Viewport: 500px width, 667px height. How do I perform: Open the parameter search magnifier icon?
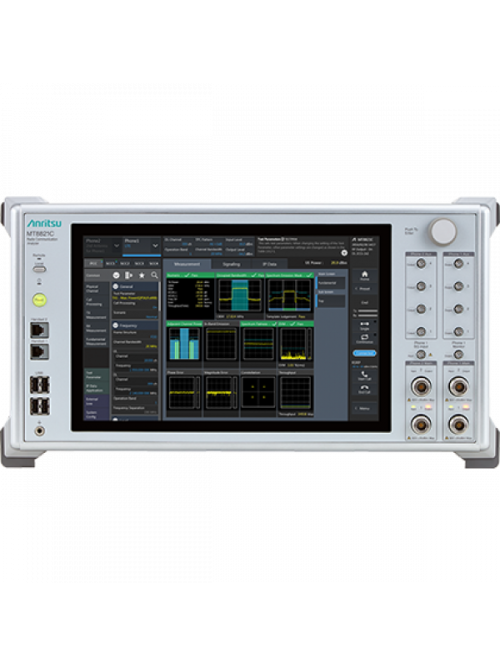[x=154, y=275]
